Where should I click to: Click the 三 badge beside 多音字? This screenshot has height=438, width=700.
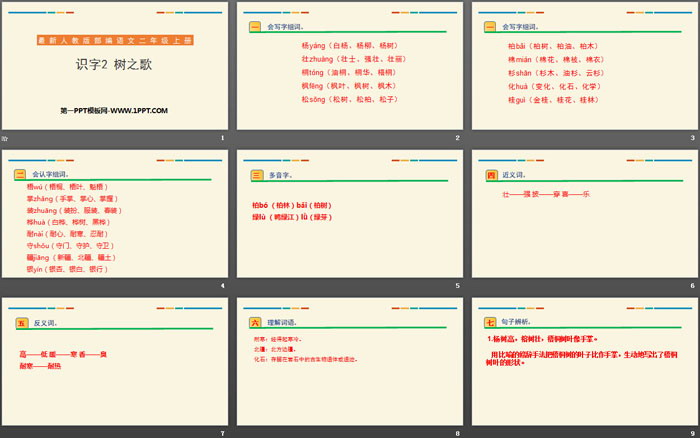point(255,174)
